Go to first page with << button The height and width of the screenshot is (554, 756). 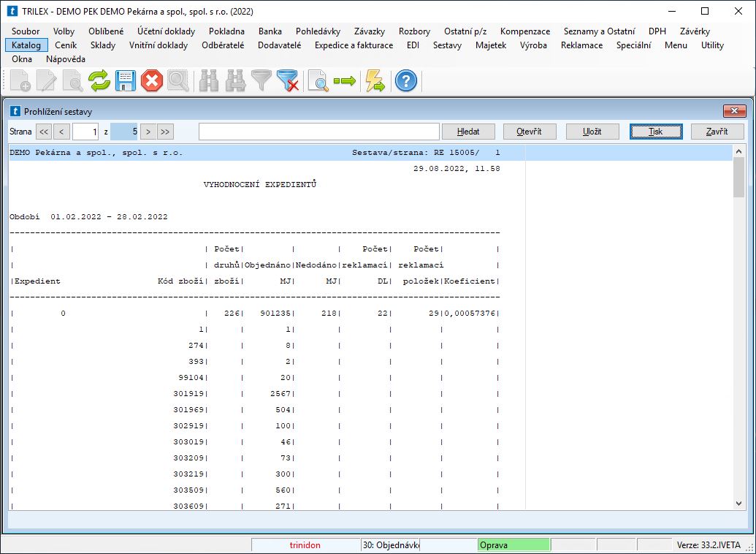pos(44,132)
